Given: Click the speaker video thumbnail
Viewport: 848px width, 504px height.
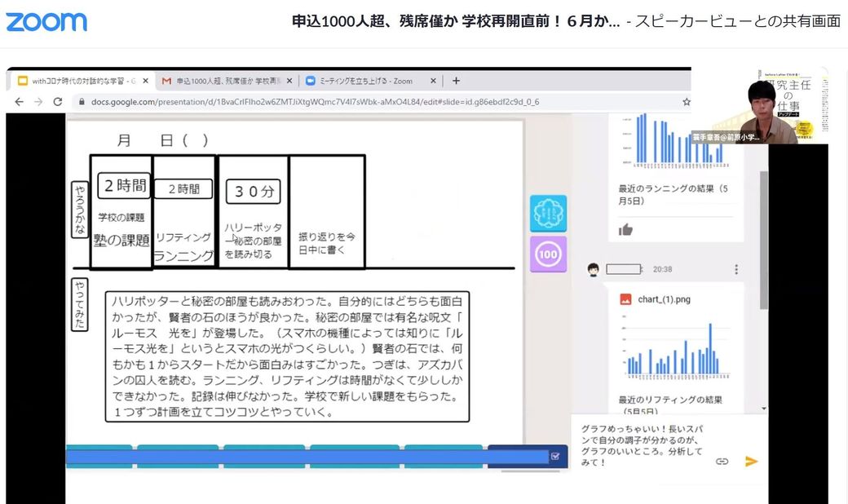Looking at the screenshot, I should (759, 105).
